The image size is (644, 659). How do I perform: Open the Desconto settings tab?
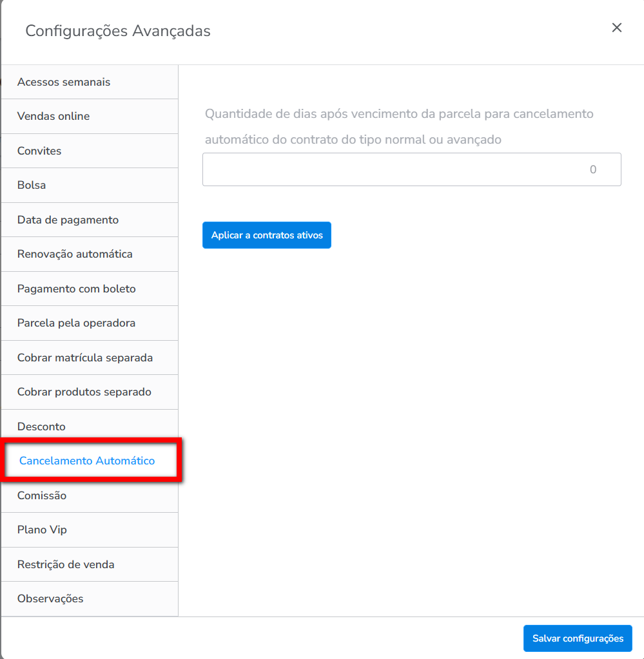[x=41, y=426]
